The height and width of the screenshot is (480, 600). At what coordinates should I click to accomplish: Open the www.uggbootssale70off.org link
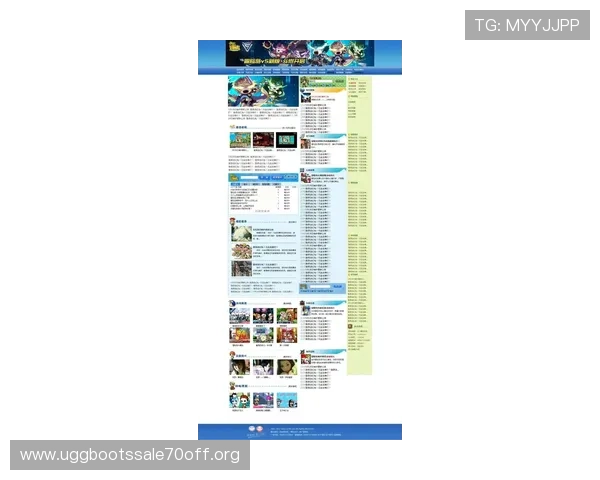[x=130, y=455]
